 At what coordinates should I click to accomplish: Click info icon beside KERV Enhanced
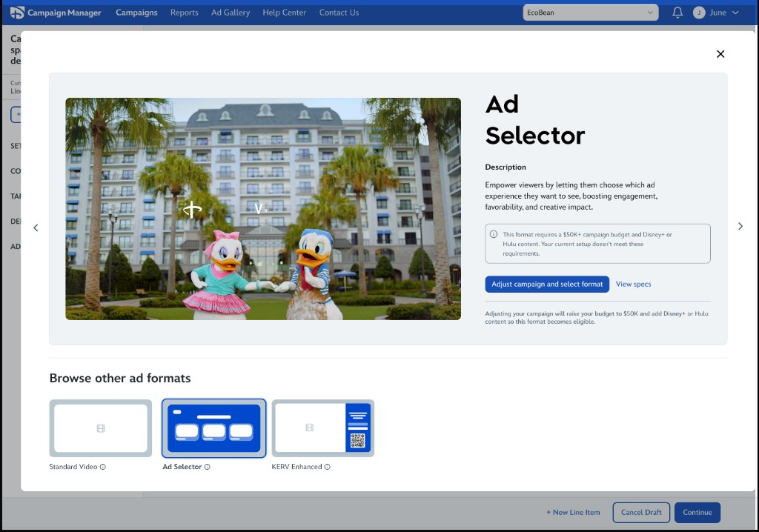point(327,467)
